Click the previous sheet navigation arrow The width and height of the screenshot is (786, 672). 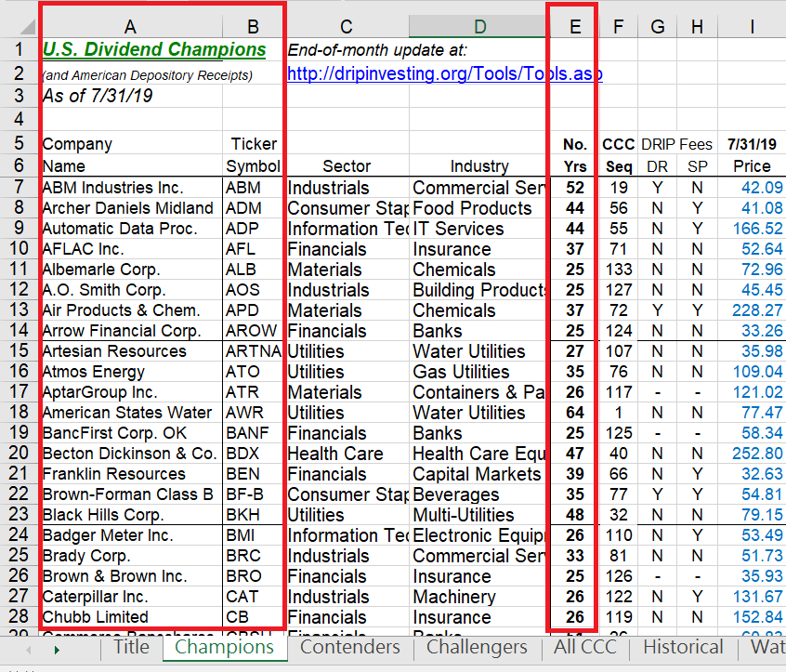tap(29, 650)
